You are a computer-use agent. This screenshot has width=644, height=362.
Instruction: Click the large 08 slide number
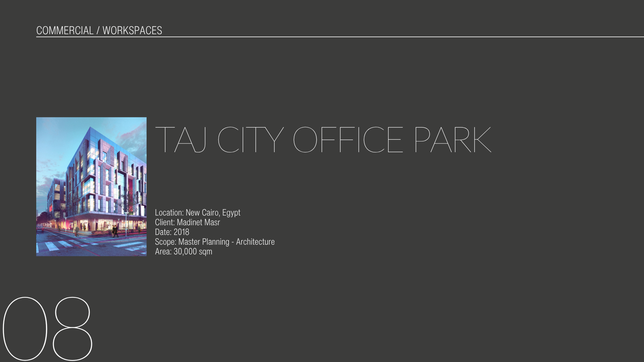point(47,329)
